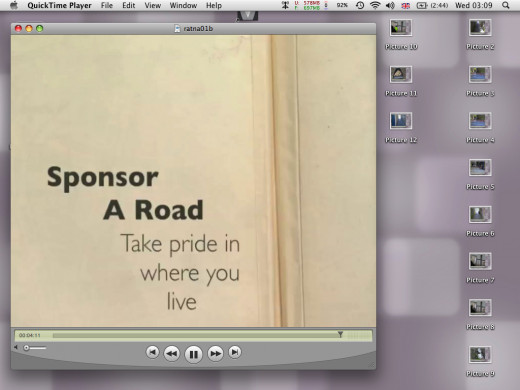
Task: Click the memory usage monitor in the menu bar
Action: pyautogui.click(x=307, y=5)
